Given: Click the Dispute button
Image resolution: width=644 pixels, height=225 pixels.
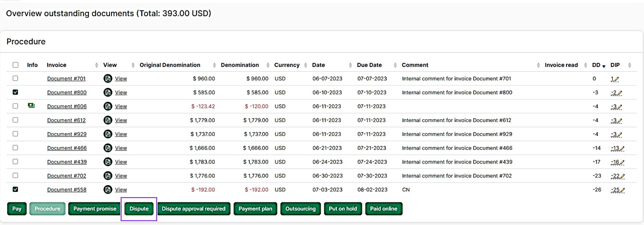Looking at the screenshot, I should (x=139, y=209).
